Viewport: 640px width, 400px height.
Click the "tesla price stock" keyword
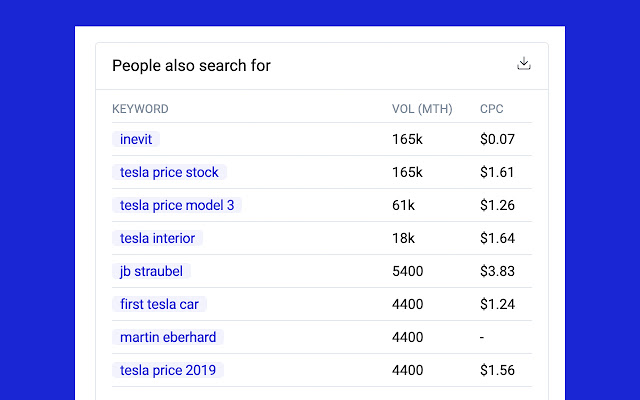pyautogui.click(x=169, y=172)
